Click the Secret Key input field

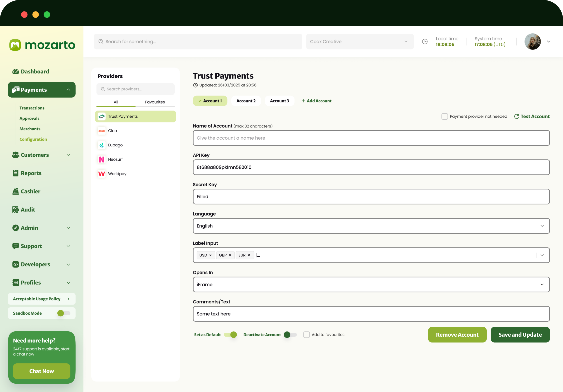(371, 197)
